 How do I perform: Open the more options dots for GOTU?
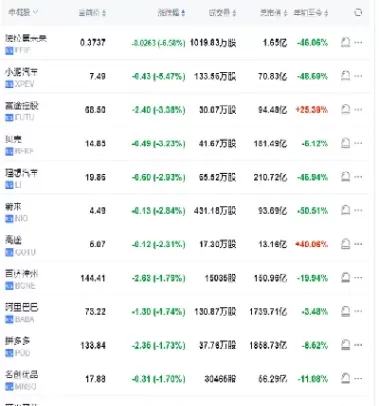coord(358,244)
